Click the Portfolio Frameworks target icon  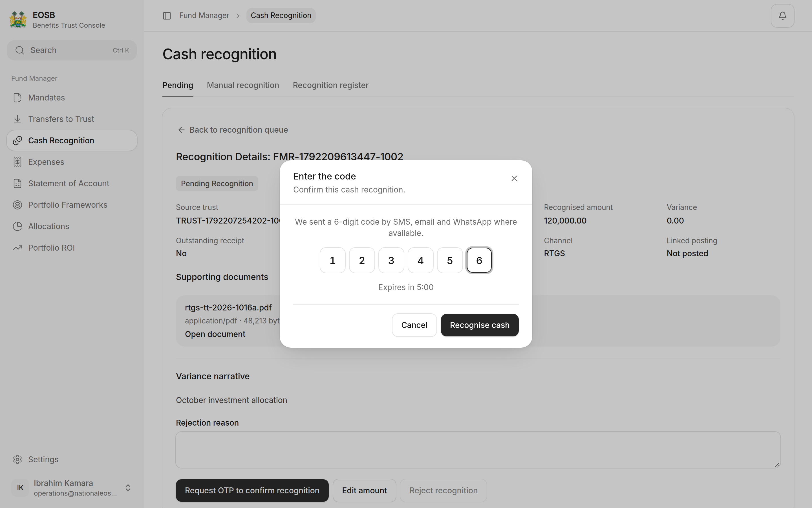tap(17, 205)
